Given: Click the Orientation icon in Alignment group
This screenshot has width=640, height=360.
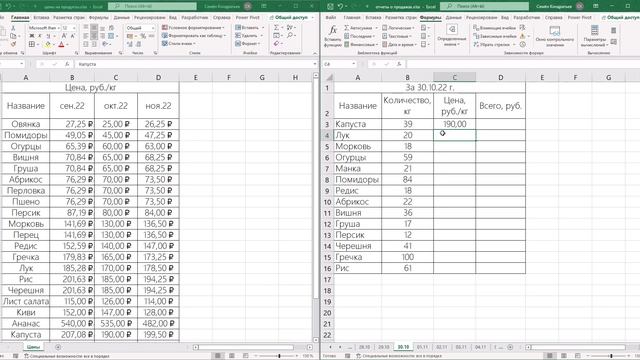Looking at the screenshot, I should coord(105,44).
